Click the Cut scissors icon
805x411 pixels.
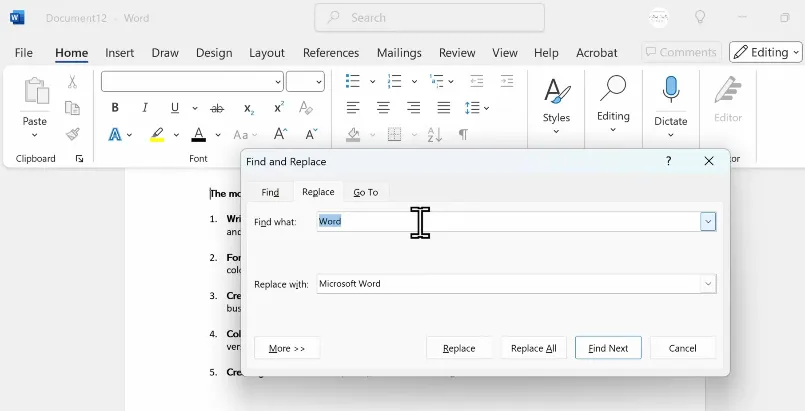(x=72, y=82)
